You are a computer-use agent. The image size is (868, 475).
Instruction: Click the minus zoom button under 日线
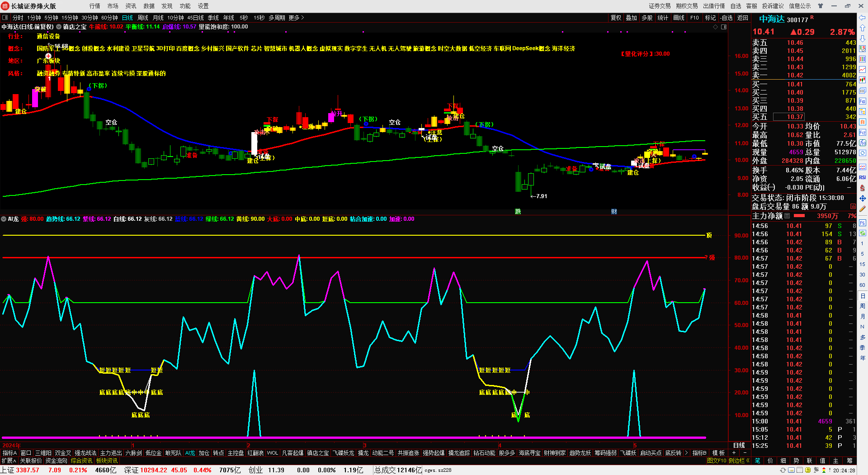[x=745, y=453]
